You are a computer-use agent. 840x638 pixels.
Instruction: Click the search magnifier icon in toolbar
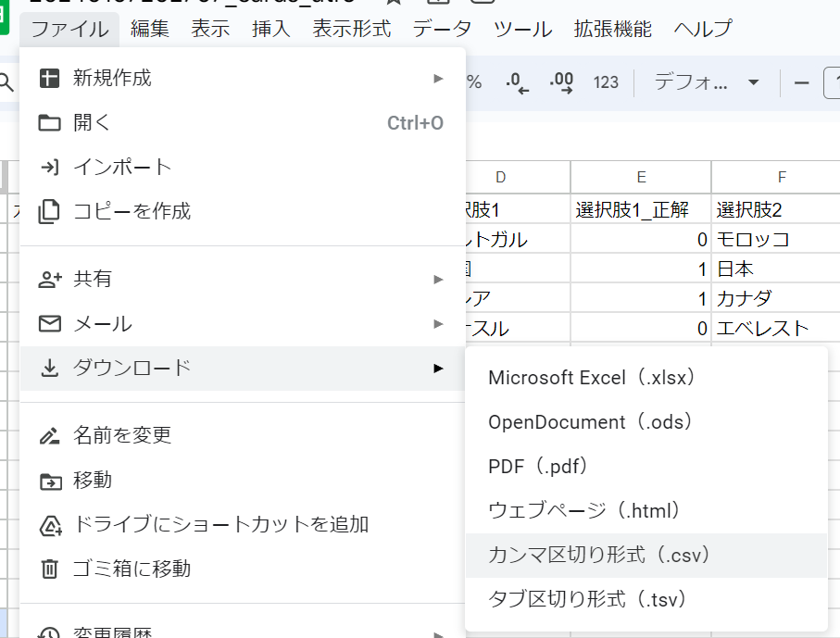6,82
